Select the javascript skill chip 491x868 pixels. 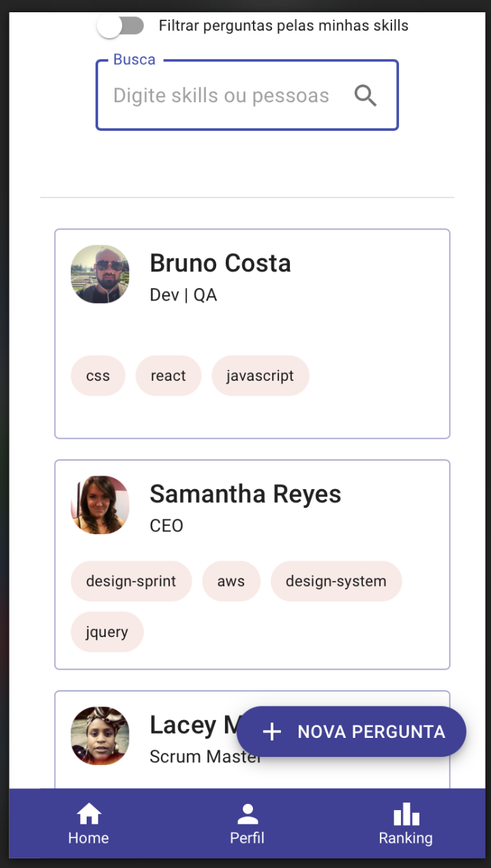click(x=261, y=375)
